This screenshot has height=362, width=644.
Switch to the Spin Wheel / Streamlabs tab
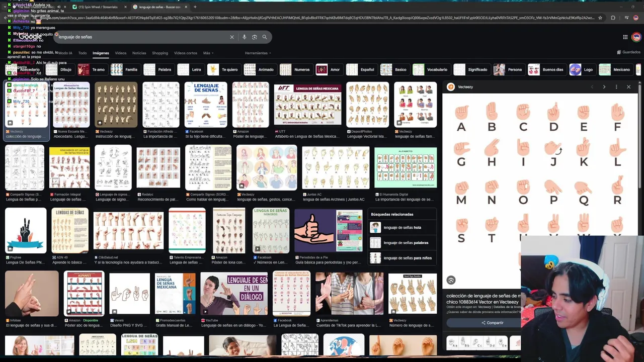(x=98, y=7)
